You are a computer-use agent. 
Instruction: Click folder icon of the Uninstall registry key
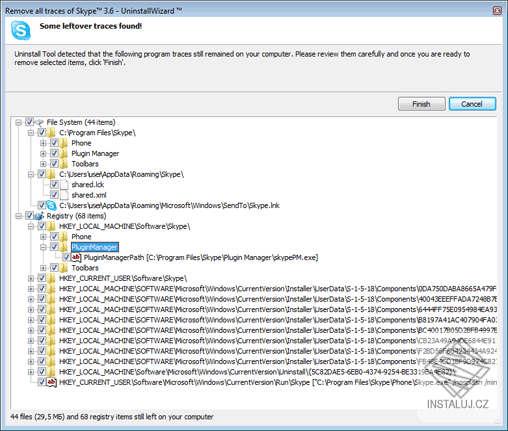[x=51, y=372]
